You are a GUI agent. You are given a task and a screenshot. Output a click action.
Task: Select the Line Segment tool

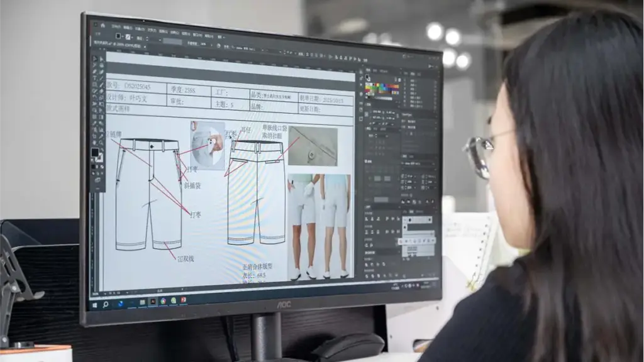(101, 78)
